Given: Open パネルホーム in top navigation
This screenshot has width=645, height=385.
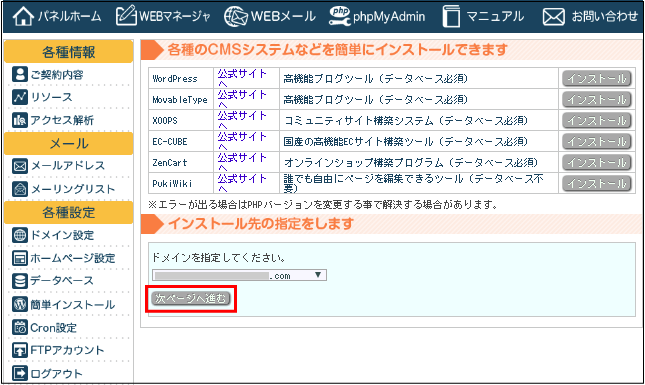Looking at the screenshot, I should tap(57, 16).
